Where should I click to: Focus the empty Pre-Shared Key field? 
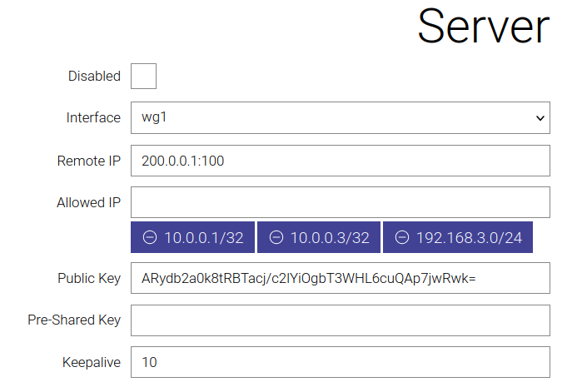point(340,320)
